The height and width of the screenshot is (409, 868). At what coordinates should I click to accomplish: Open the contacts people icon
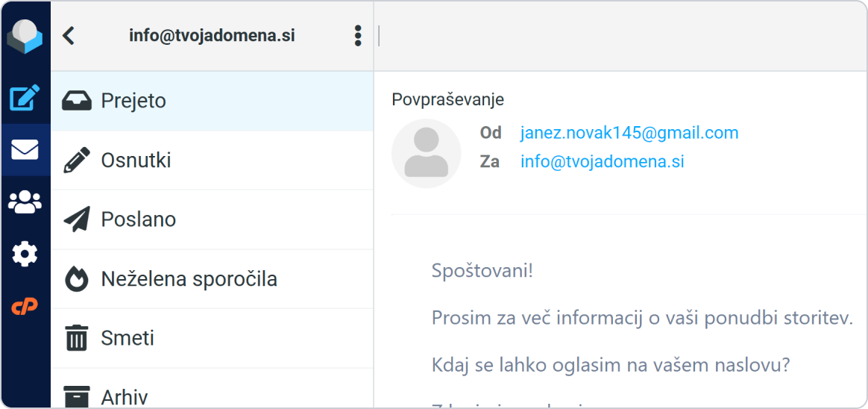[x=25, y=202]
